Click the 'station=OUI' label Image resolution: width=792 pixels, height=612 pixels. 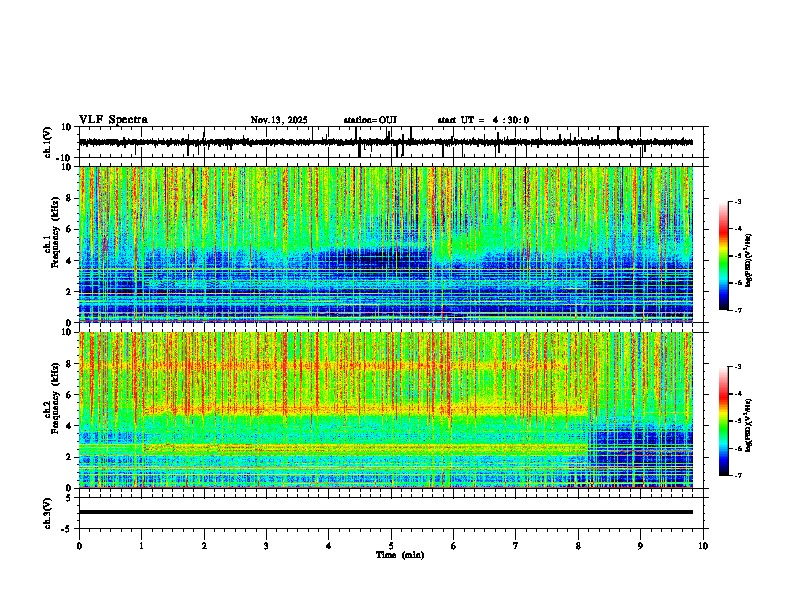coord(370,120)
